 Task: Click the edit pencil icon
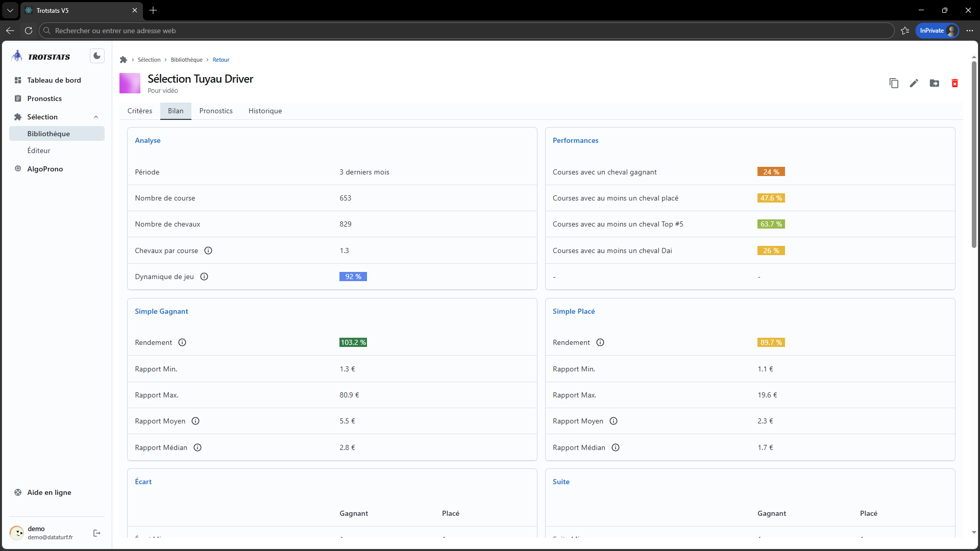tap(914, 83)
